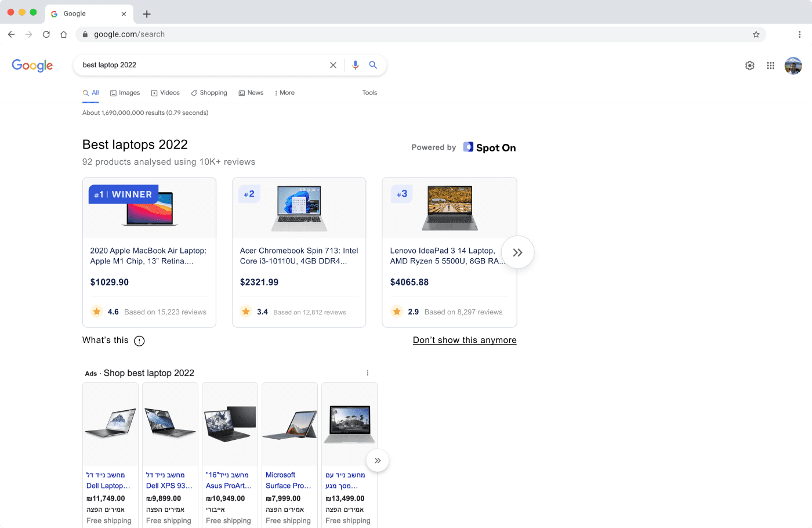Bookmark this page with the star
Viewport: 812px width, 528px height.
[756, 34]
